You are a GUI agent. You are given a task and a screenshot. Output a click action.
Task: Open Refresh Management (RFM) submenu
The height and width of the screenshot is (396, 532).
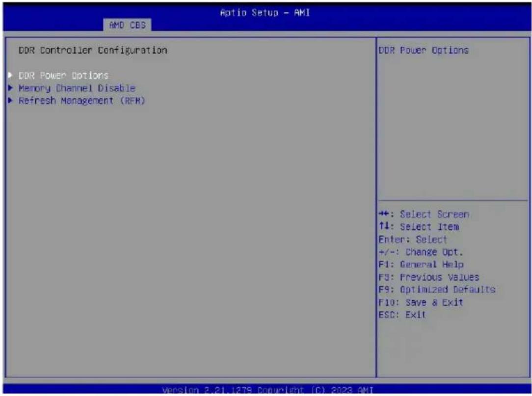(82, 101)
